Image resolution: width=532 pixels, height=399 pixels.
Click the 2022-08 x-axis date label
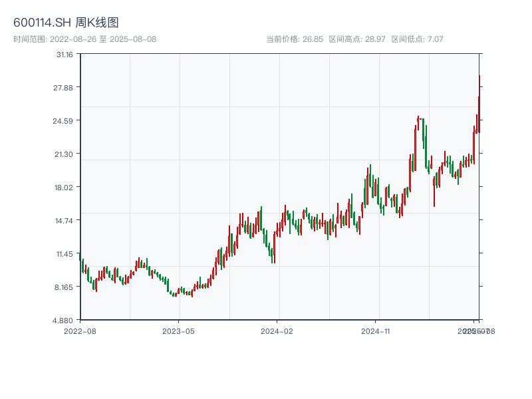point(80,331)
